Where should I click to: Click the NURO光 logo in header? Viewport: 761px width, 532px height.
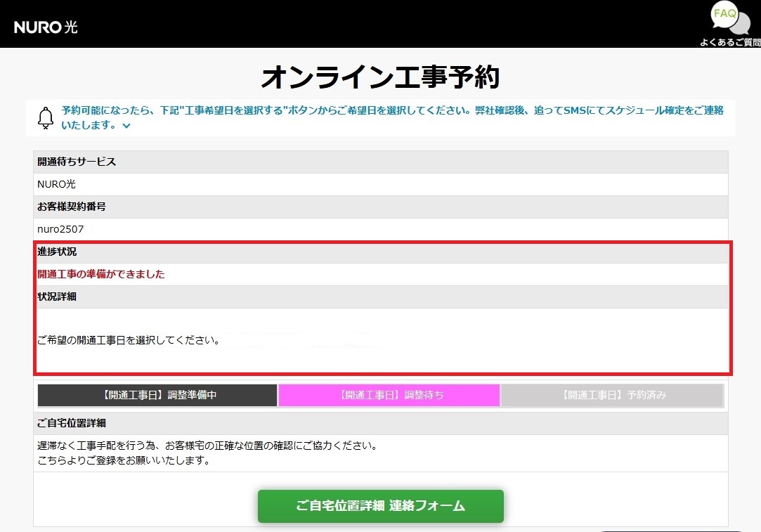click(46, 27)
